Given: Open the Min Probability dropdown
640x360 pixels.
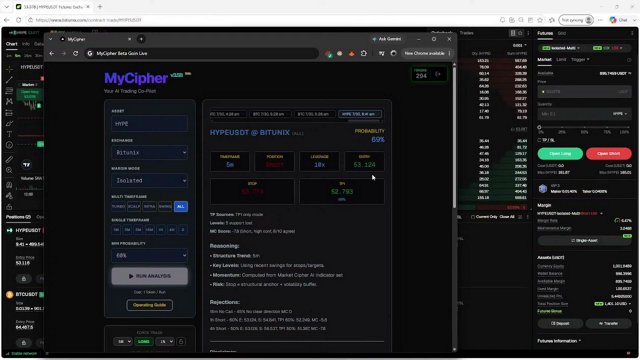Looking at the screenshot, I should click(149, 256).
